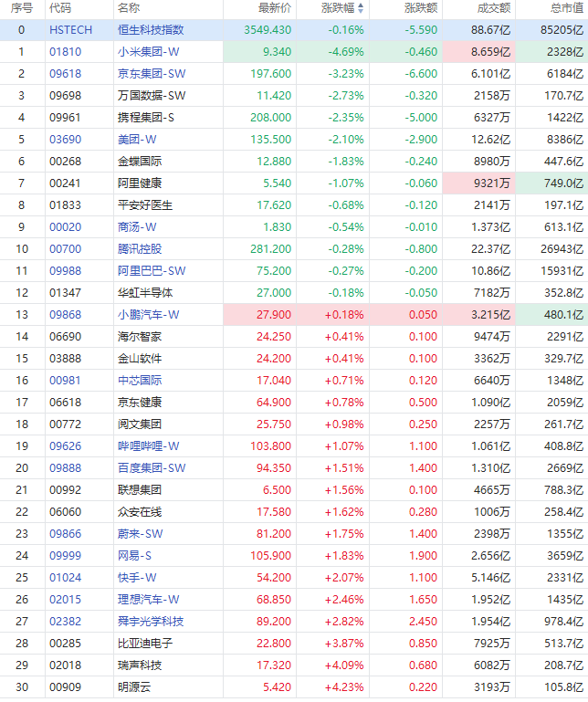Viewport: 588px width, 702px height.
Task: Open stock code 00700 link
Action: [66, 249]
